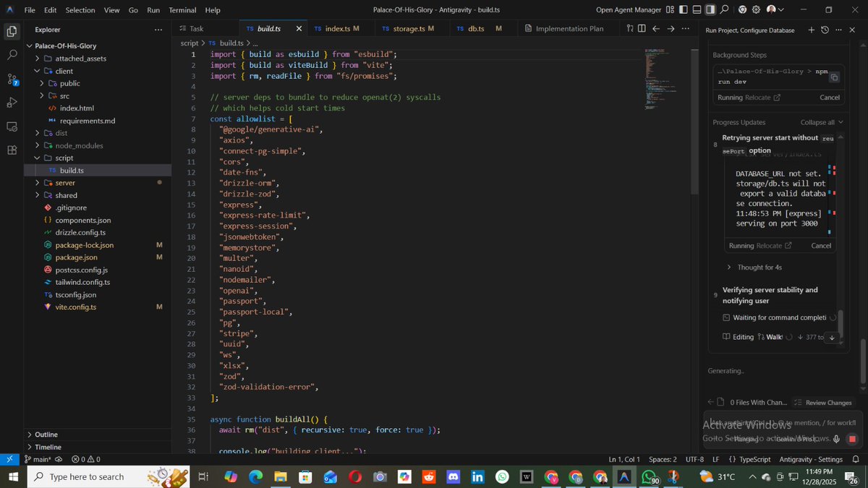The height and width of the screenshot is (488, 868).
Task: Copy the npm run dev command
Action: coord(834,77)
